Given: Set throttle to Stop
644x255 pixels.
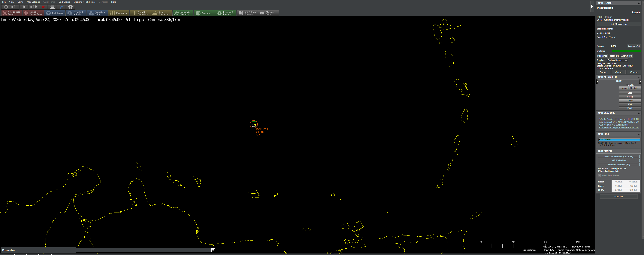Looking at the screenshot, I should (x=630, y=93).
